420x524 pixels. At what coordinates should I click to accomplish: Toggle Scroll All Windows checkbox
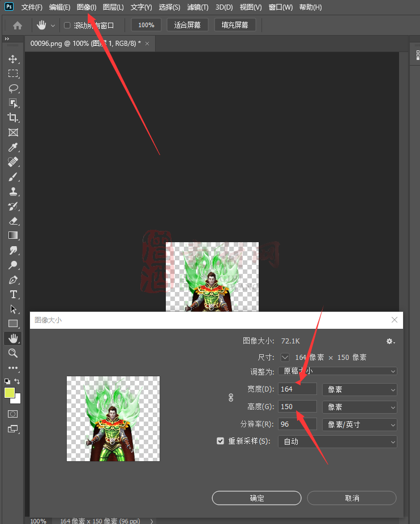point(67,25)
